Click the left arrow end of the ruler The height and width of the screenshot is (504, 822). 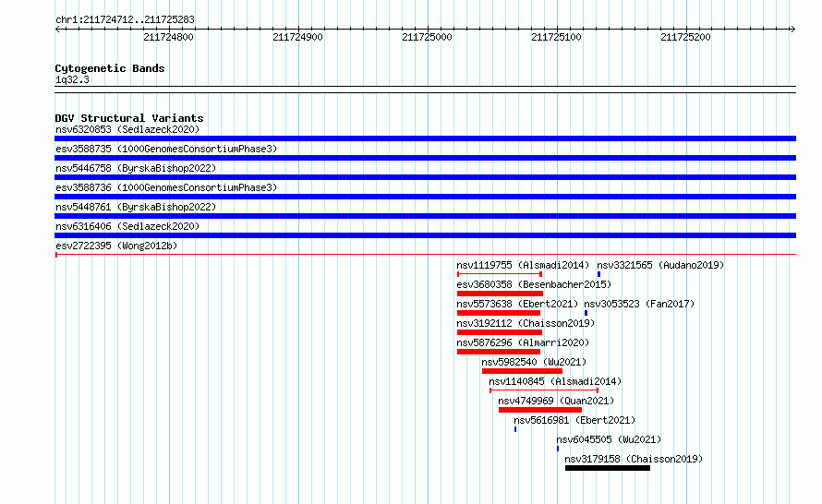pyautogui.click(x=57, y=30)
